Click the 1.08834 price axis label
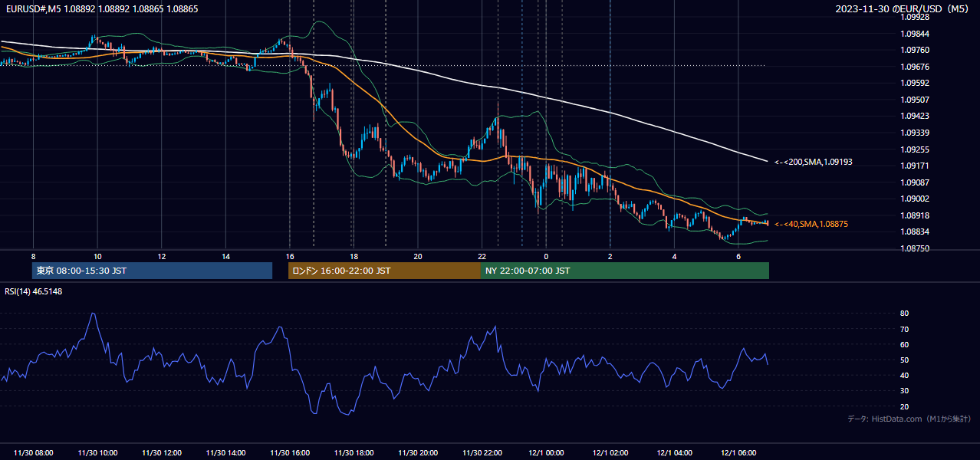 click(916, 232)
